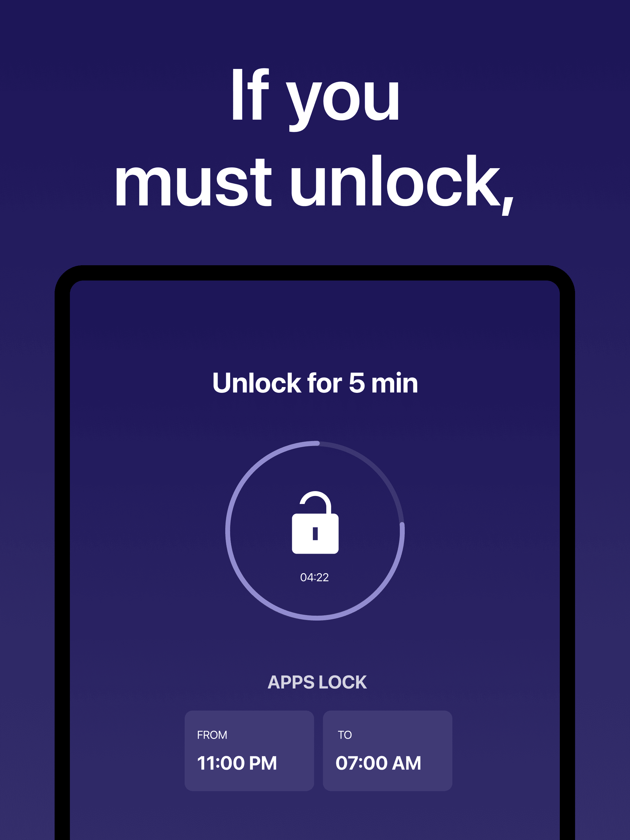Tap the open padlock icon
Image resolution: width=630 pixels, height=840 pixels.
pyautogui.click(x=315, y=522)
